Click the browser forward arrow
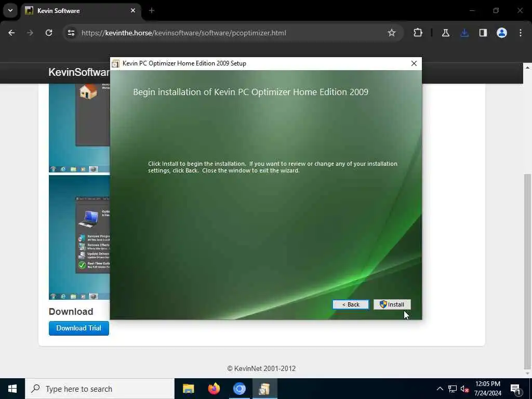This screenshot has height=399, width=532. pyautogui.click(x=30, y=33)
